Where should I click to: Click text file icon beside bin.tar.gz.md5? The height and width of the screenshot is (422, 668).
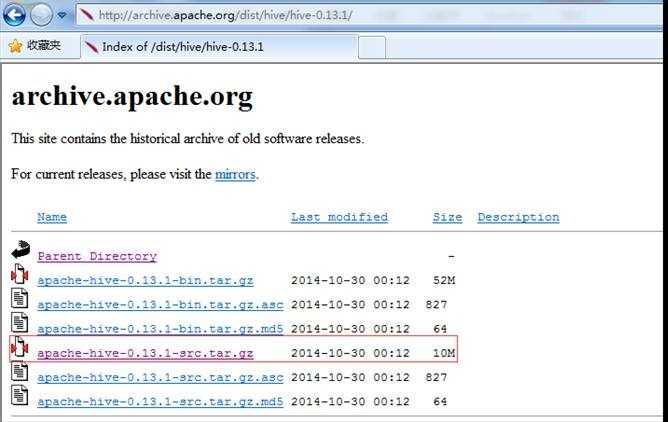[20, 322]
